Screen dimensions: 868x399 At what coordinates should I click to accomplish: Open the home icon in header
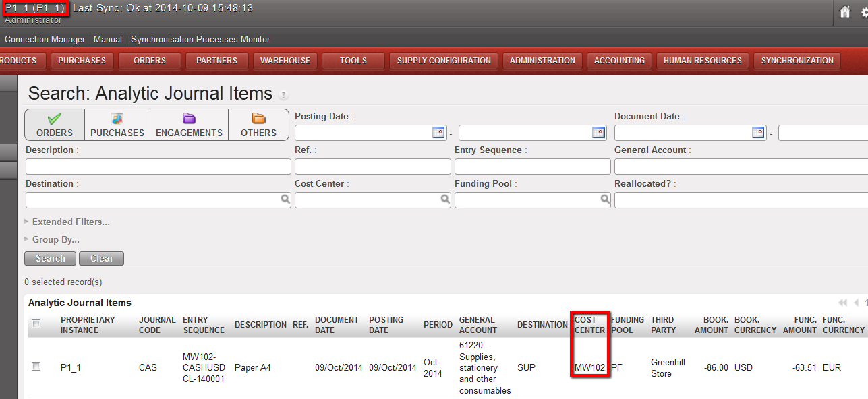845,11
